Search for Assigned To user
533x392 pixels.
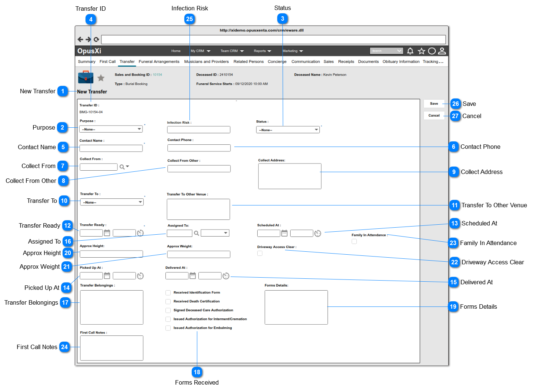click(197, 233)
